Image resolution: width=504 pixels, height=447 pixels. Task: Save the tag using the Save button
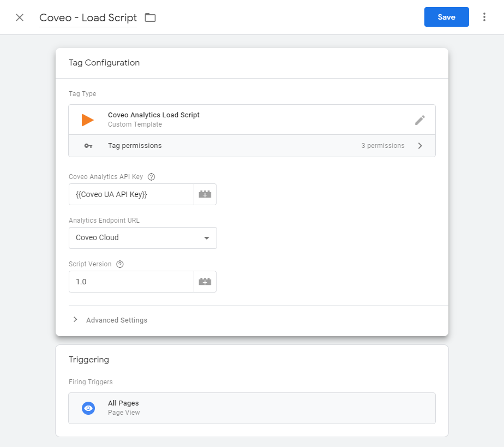pos(447,17)
